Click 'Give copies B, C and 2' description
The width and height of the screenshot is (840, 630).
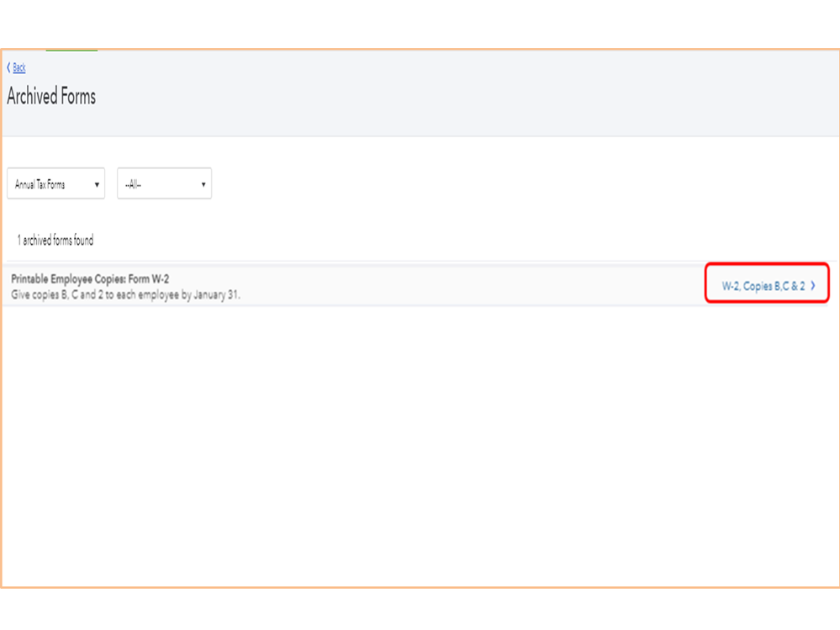[126, 294]
